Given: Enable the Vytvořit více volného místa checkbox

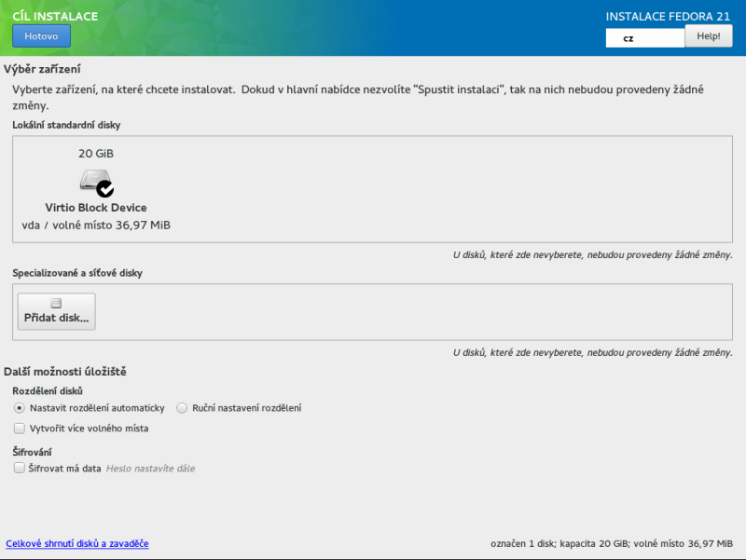Looking at the screenshot, I should pos(20,428).
